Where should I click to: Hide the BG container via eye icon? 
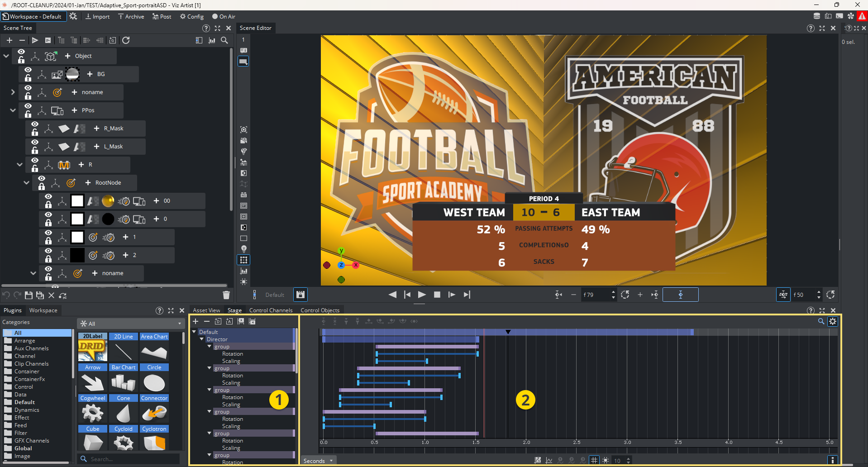pyautogui.click(x=28, y=70)
